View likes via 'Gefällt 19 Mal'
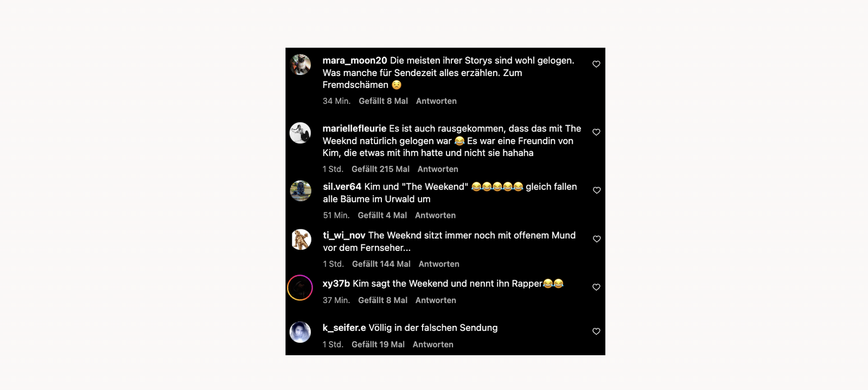 point(378,344)
